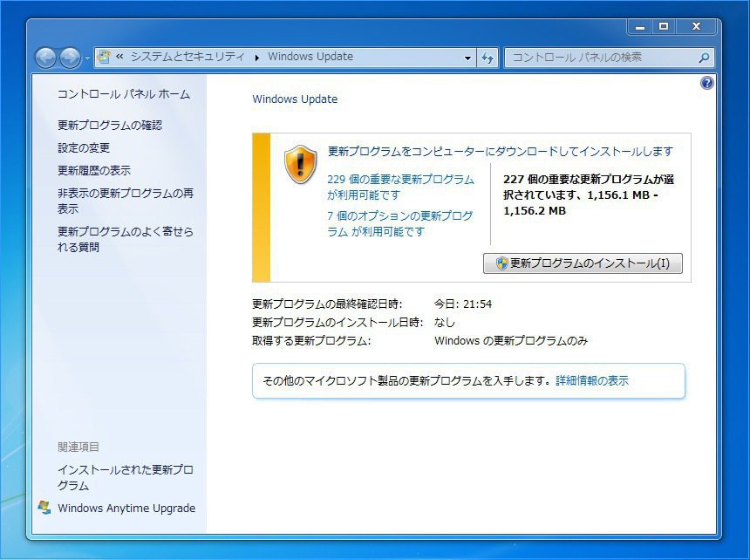This screenshot has width=750, height=560.
Task: Click 更新プログラムのインストール button
Action: [583, 263]
